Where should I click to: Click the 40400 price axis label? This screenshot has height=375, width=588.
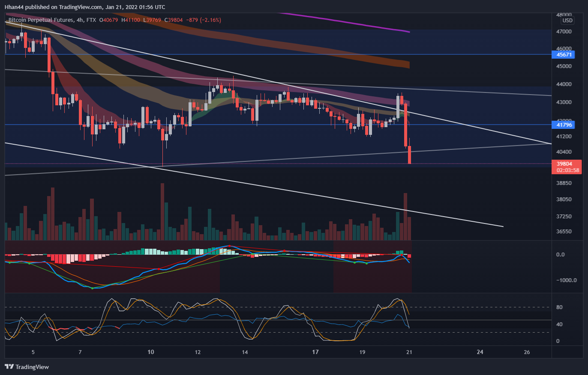[563, 152]
